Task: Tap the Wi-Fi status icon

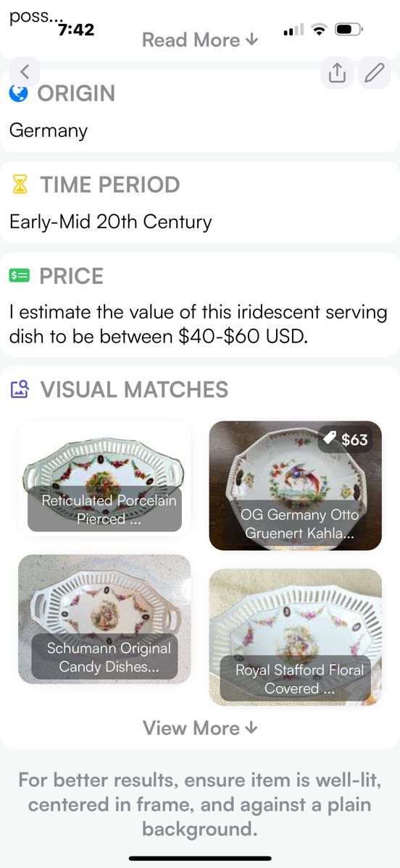Action: click(319, 30)
